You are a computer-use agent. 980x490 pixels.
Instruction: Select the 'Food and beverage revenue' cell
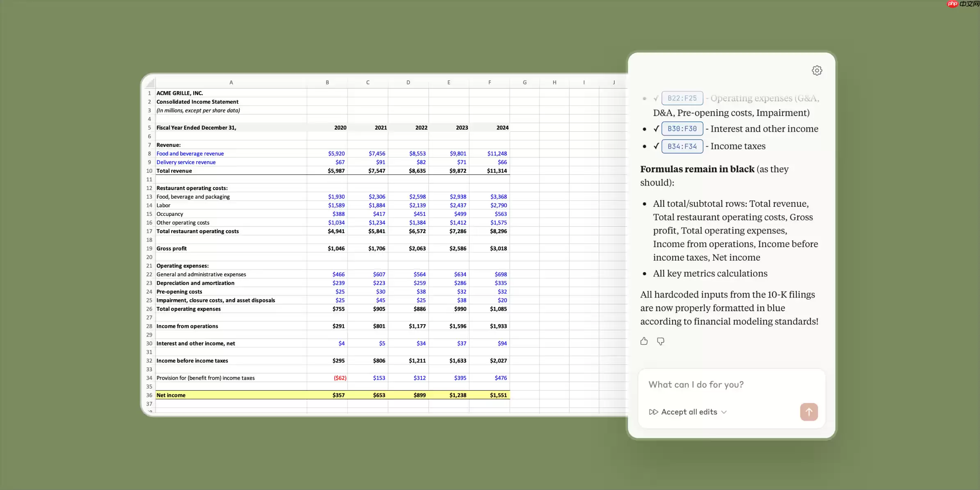[x=190, y=153]
